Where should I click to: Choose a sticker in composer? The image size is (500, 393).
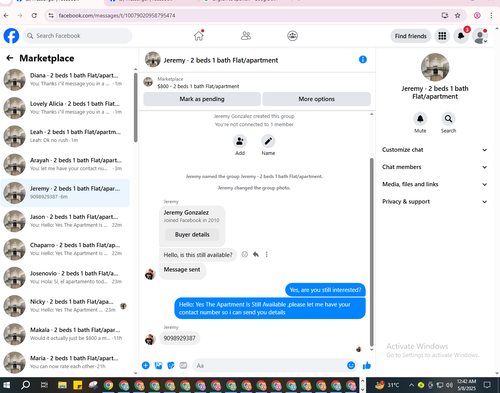tap(171, 366)
